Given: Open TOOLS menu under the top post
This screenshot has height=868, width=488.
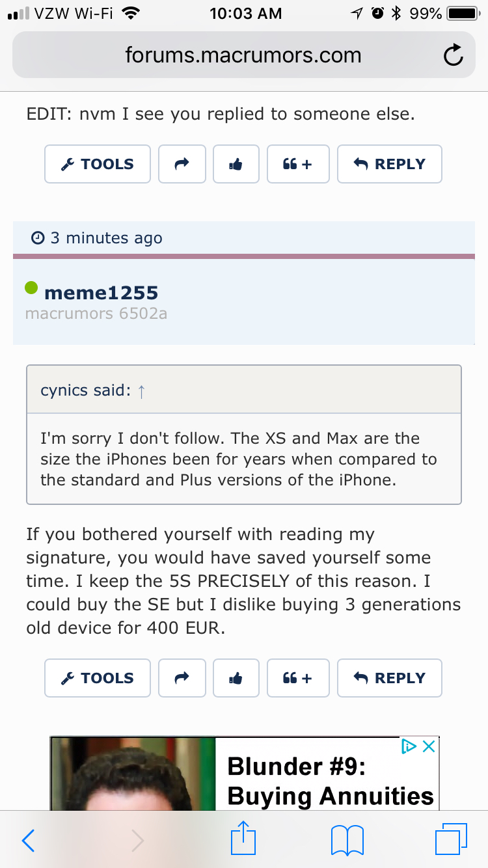Looking at the screenshot, I should pos(98,164).
